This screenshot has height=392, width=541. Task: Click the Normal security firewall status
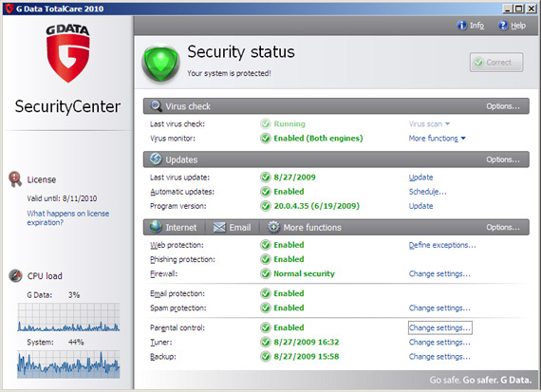[304, 273]
